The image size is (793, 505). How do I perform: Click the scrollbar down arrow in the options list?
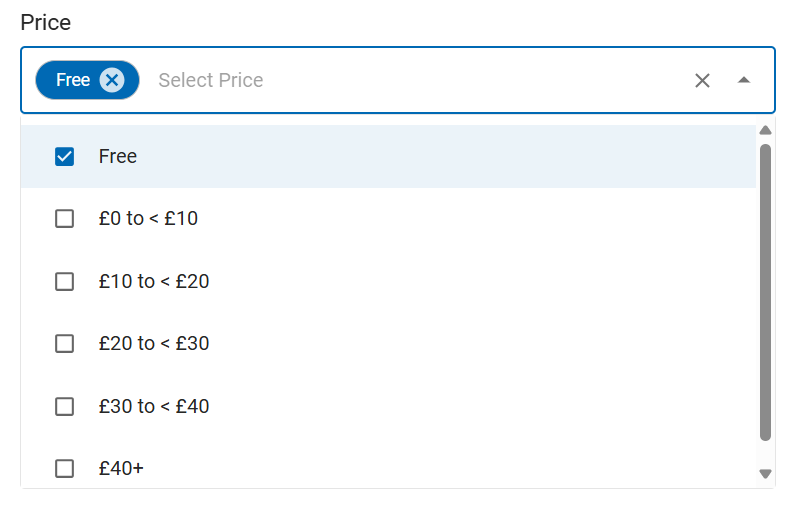click(765, 473)
